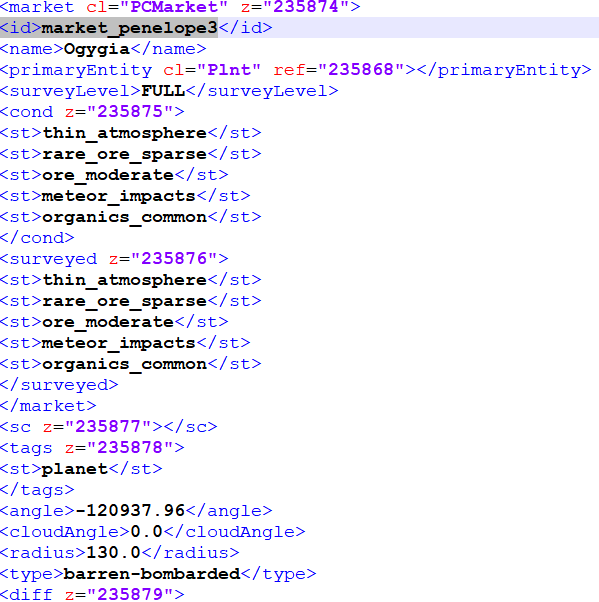The image size is (599, 602).
Task: Click the closing </primaryEntity> tag
Action: [x=504, y=70]
